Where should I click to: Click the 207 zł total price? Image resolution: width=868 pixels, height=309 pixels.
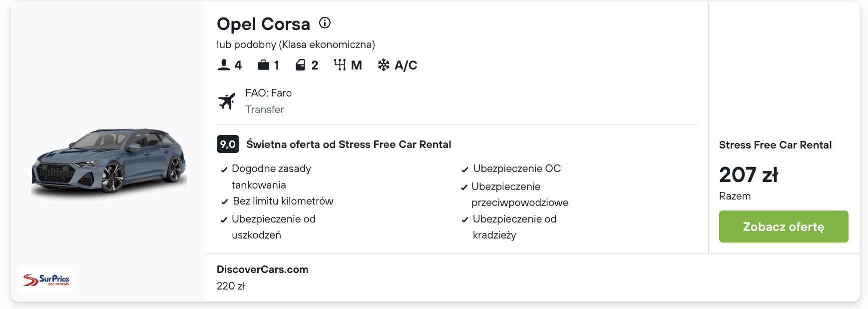pos(748,175)
